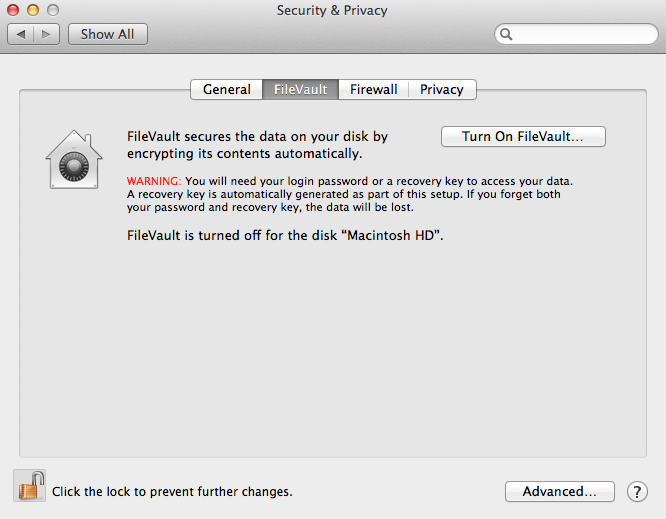Minimize window with the yellow button
Viewport: 666px width, 519px height.
click(x=33, y=10)
